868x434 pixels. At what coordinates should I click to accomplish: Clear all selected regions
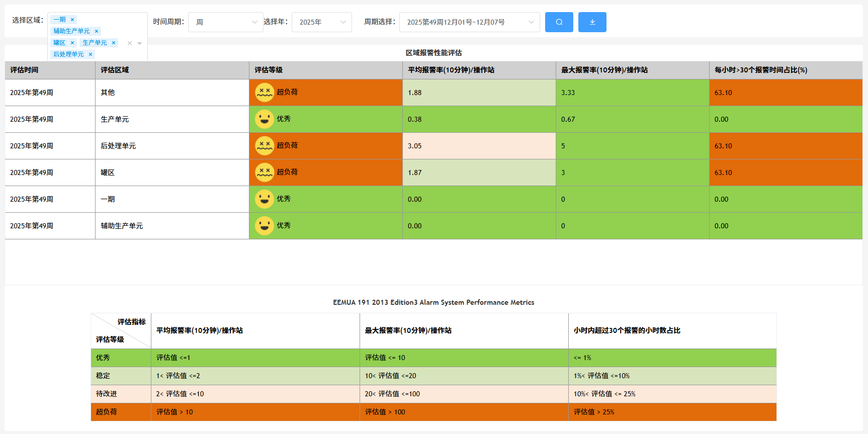(x=130, y=43)
